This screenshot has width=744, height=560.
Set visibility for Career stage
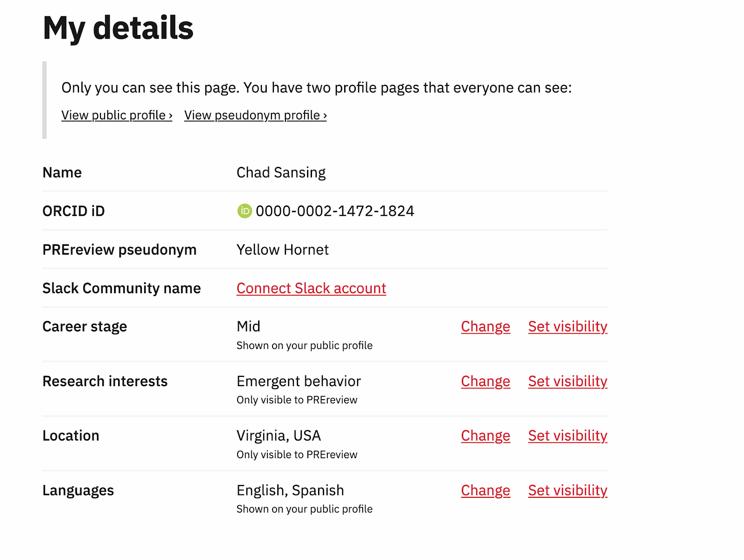pos(567,327)
